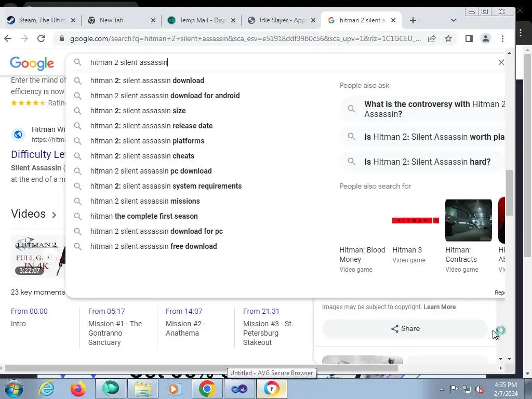The height and width of the screenshot is (399, 532).
Task: Open AVG Secure Browser taskbar icon
Action: pyautogui.click(x=271, y=389)
